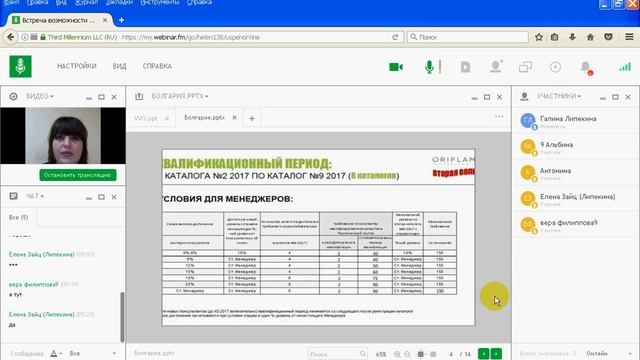
Task: Click the screen sharing windows icon
Action: [x=525, y=67]
